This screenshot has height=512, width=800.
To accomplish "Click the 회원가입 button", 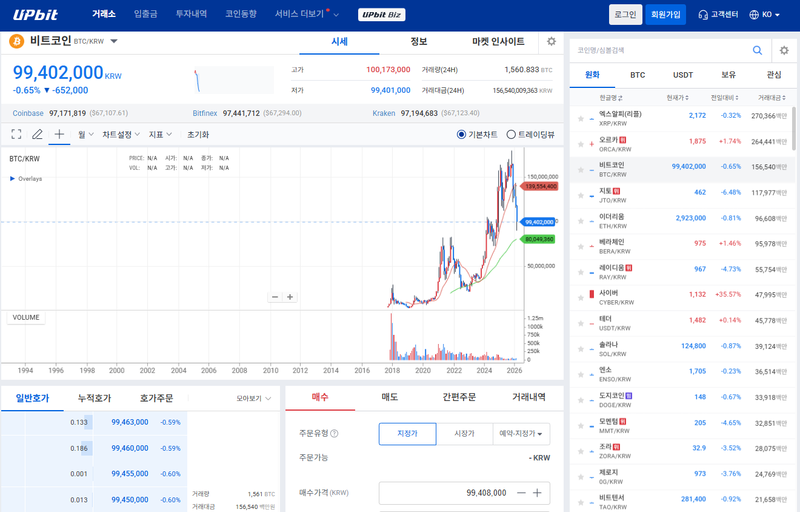I will (665, 14).
